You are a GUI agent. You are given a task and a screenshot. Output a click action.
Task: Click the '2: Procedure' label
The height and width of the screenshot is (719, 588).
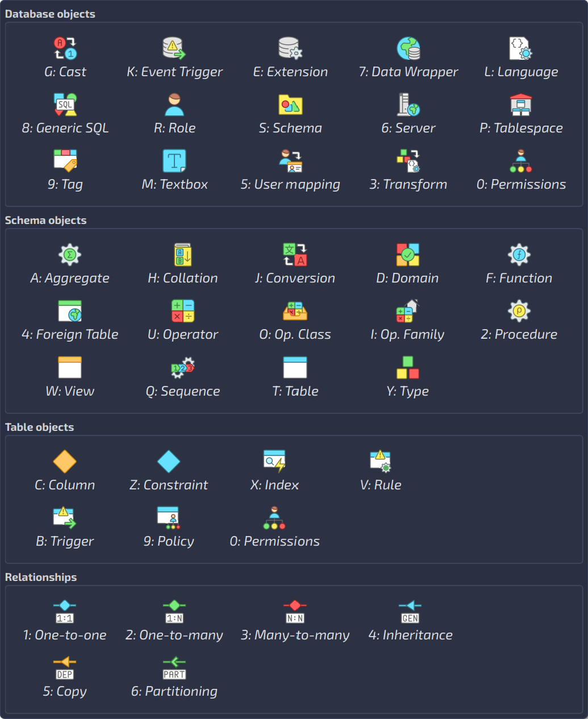pyautogui.click(x=519, y=334)
